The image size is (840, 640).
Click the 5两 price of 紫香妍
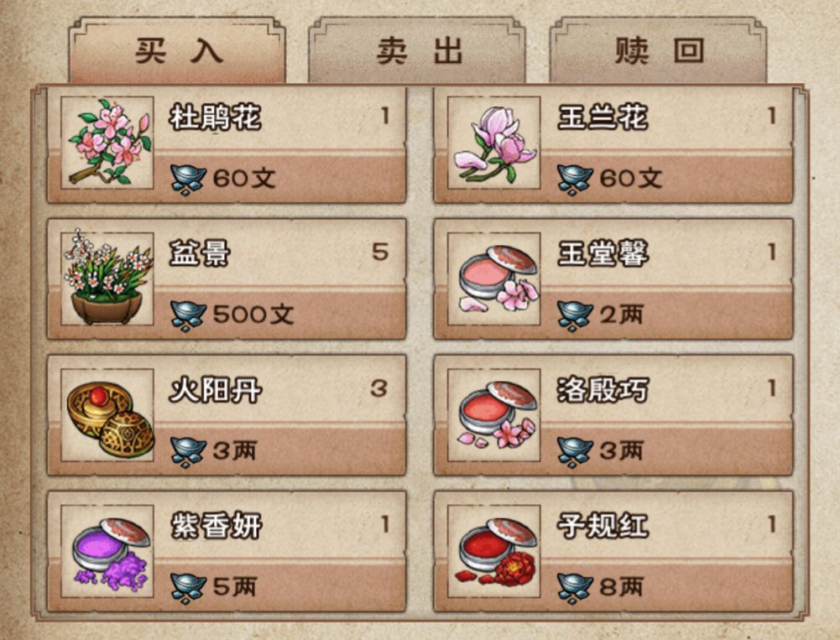(235, 587)
